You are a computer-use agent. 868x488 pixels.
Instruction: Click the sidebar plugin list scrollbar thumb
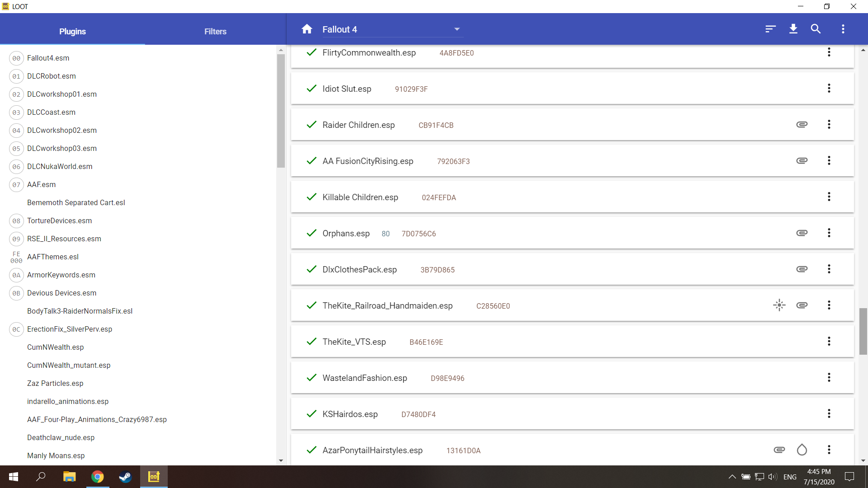pyautogui.click(x=281, y=111)
